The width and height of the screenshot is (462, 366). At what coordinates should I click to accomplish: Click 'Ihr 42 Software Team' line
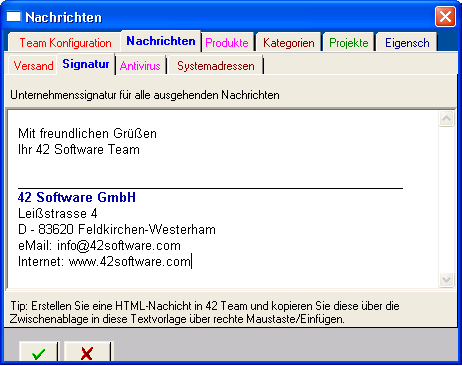[79, 149]
